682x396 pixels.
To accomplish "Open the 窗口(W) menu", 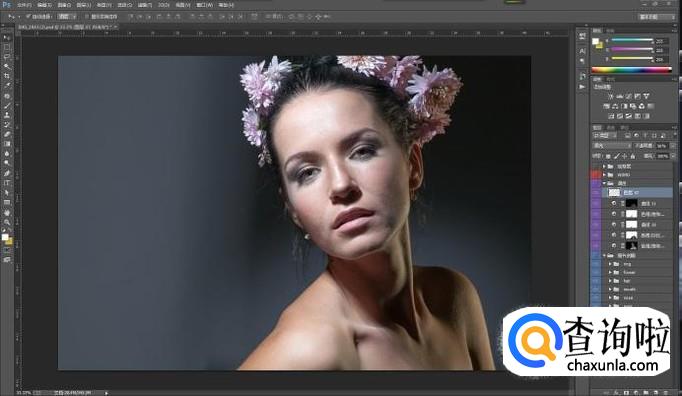I will tap(204, 5).
